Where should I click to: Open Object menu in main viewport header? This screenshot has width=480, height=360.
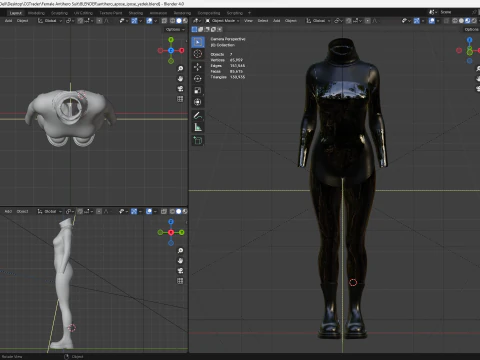pyautogui.click(x=291, y=21)
